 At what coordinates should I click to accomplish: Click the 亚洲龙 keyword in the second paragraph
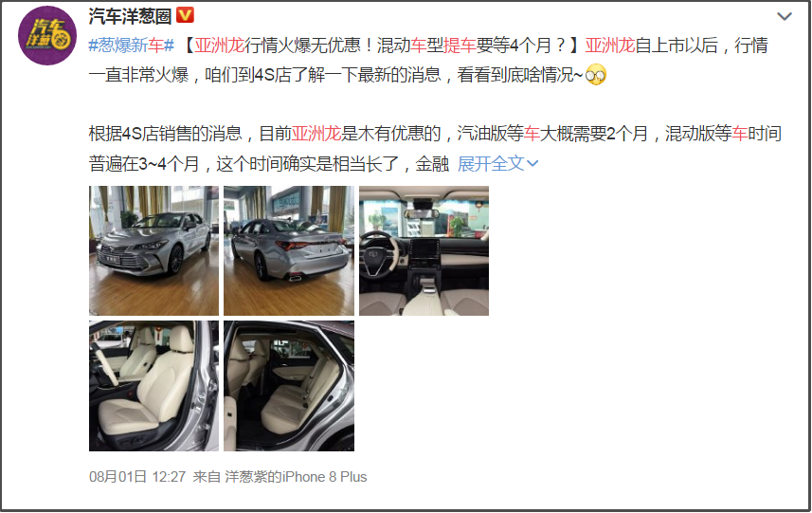click(316, 134)
